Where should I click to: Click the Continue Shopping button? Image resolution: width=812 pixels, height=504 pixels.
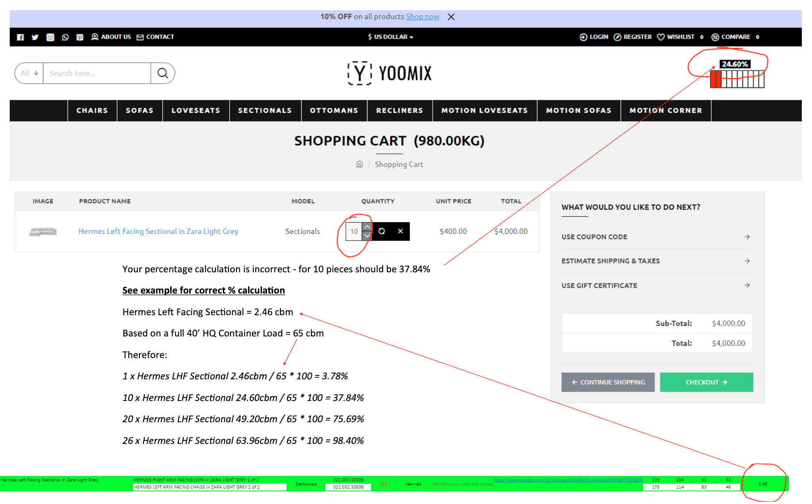(x=608, y=382)
